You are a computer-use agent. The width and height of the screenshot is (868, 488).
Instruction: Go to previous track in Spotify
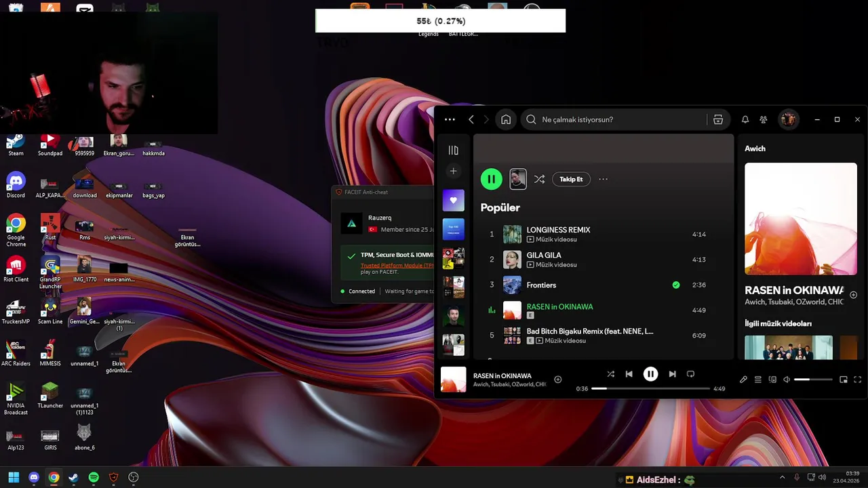pyautogui.click(x=629, y=374)
